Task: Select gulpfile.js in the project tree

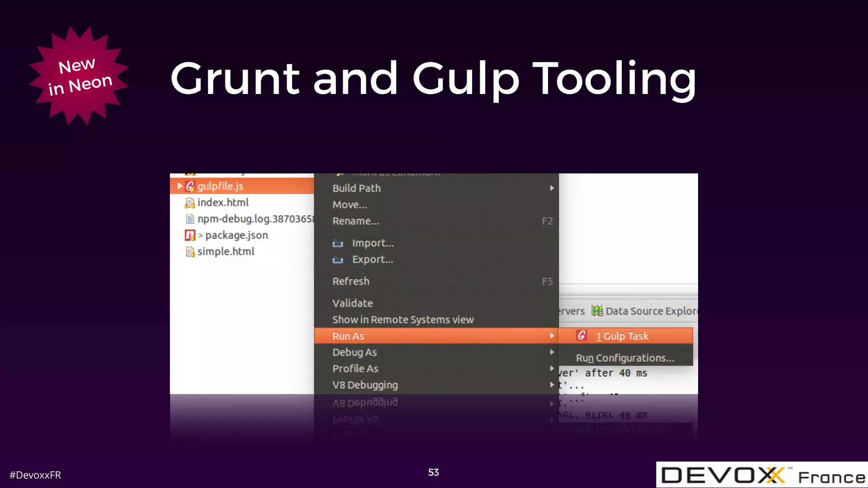Action: coord(242,186)
